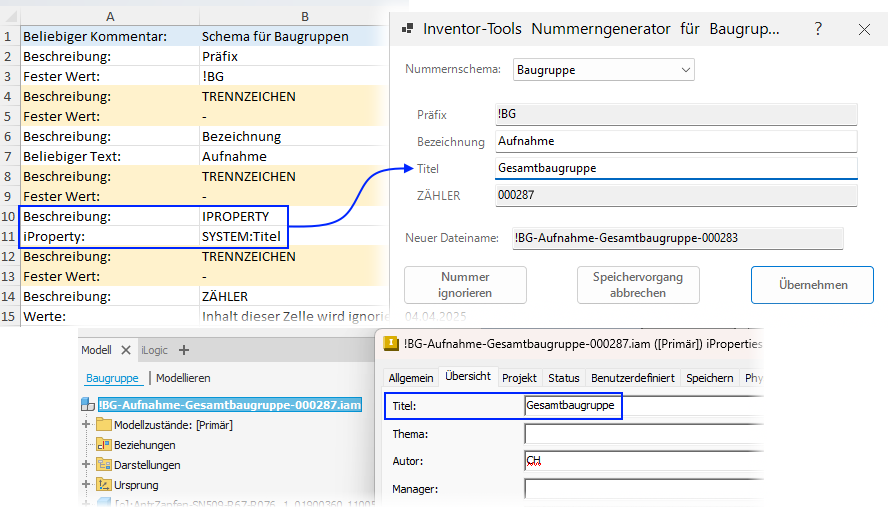
Task: Click the Darstellungen folder icon
Action: 104,464
